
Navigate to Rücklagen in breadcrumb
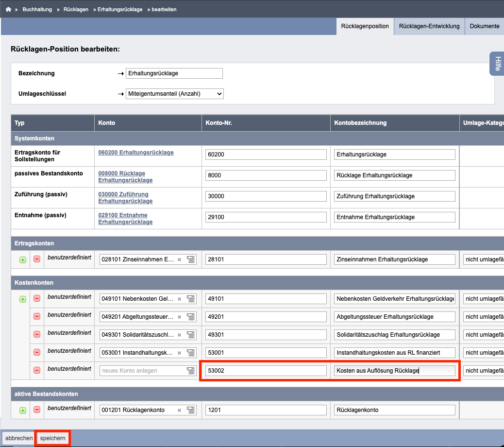pyautogui.click(x=76, y=9)
